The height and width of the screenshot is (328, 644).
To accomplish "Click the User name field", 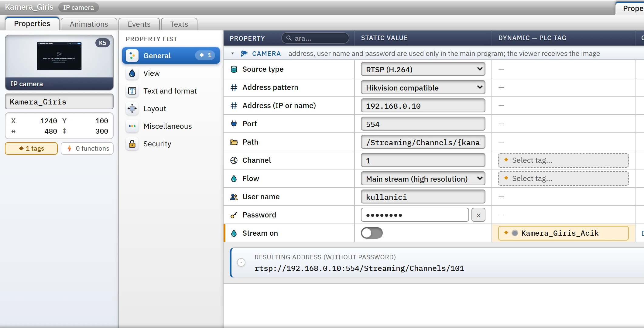I will tap(423, 197).
